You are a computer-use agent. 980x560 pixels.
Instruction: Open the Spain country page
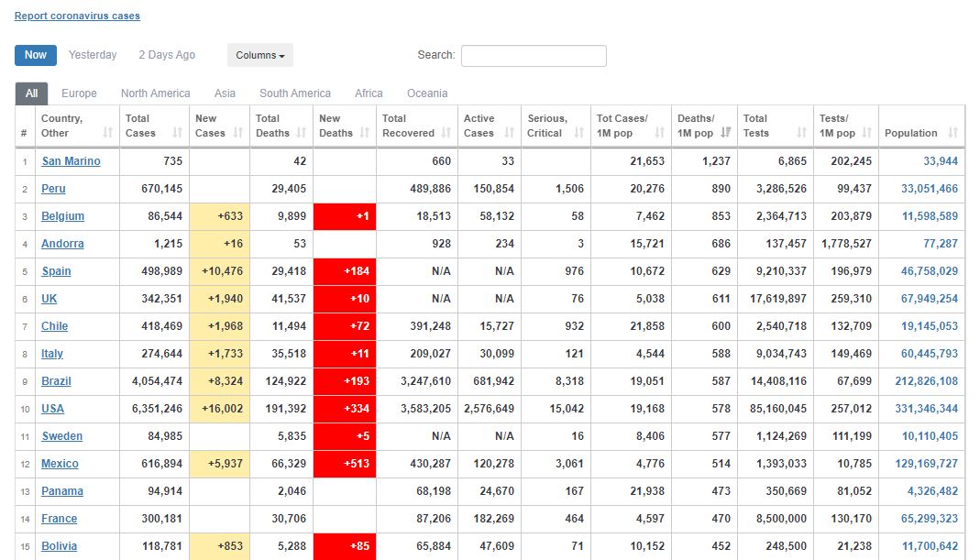[56, 270]
